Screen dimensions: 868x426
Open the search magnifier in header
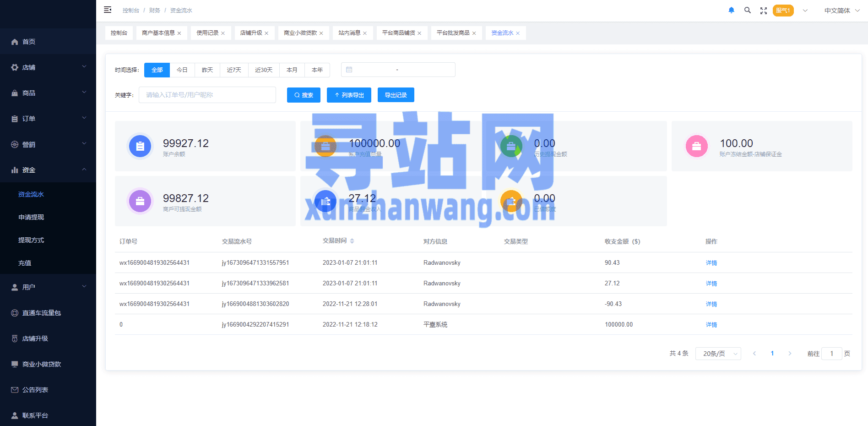(747, 11)
